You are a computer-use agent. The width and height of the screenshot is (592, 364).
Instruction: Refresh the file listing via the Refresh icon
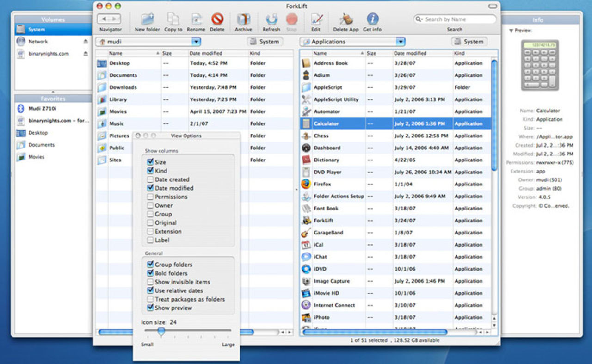(271, 20)
